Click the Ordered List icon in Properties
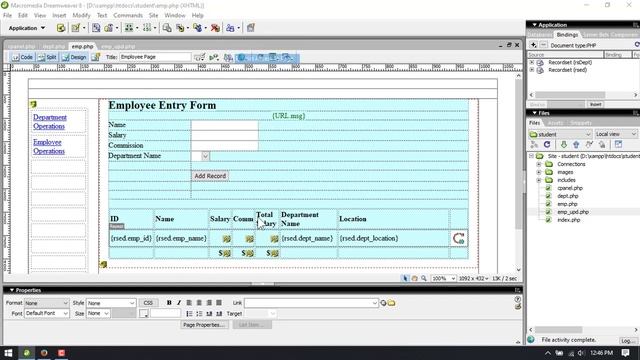The image size is (640, 360). [x=199, y=313]
